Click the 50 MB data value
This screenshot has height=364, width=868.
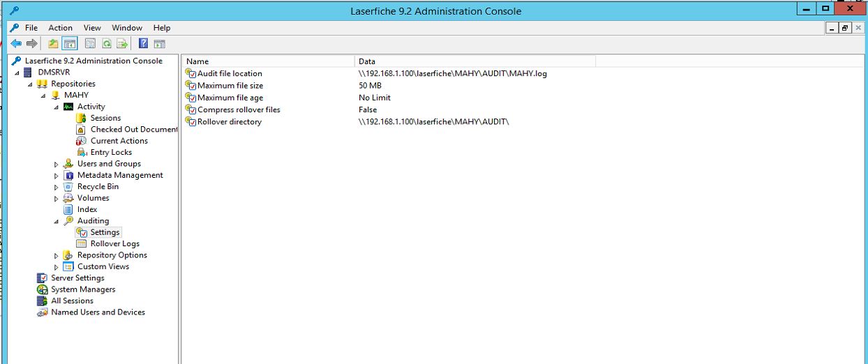pyautogui.click(x=370, y=86)
